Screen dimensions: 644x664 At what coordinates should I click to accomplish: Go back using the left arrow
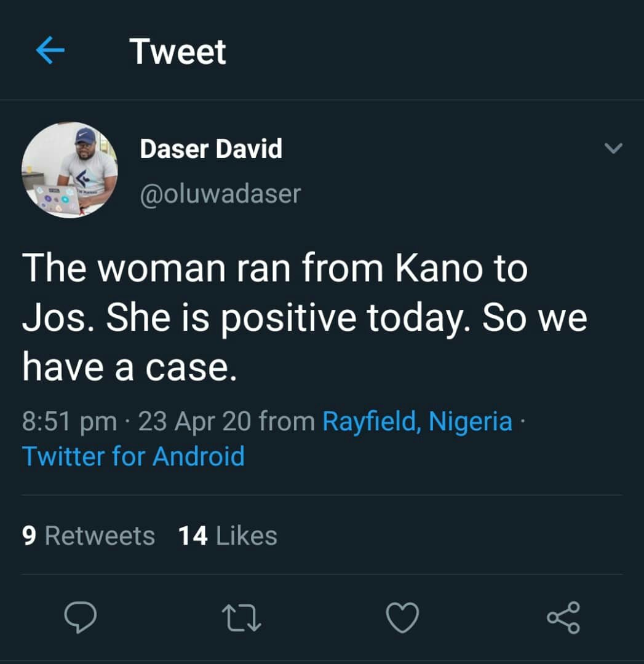point(50,51)
